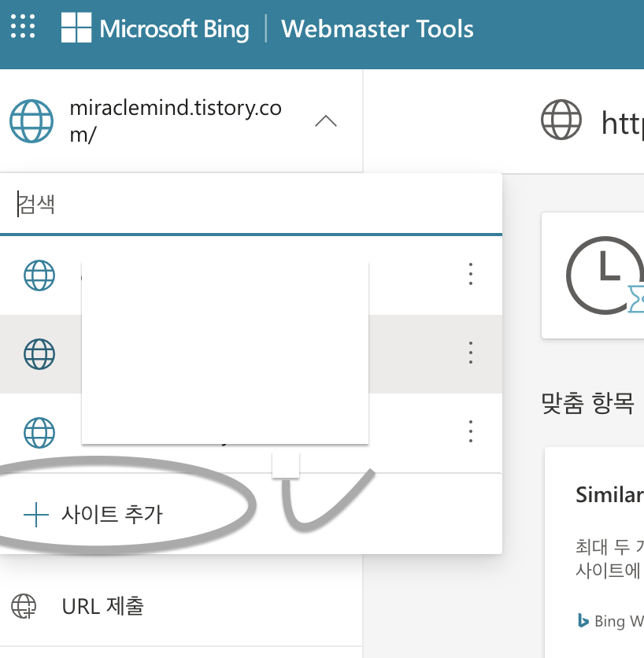Open the Similar recommendation card title

[x=609, y=495]
